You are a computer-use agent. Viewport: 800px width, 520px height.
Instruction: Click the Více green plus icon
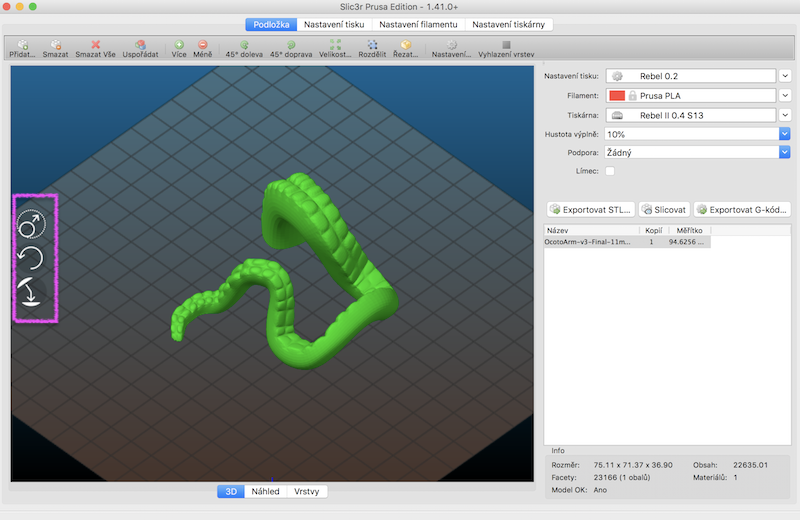(179, 45)
